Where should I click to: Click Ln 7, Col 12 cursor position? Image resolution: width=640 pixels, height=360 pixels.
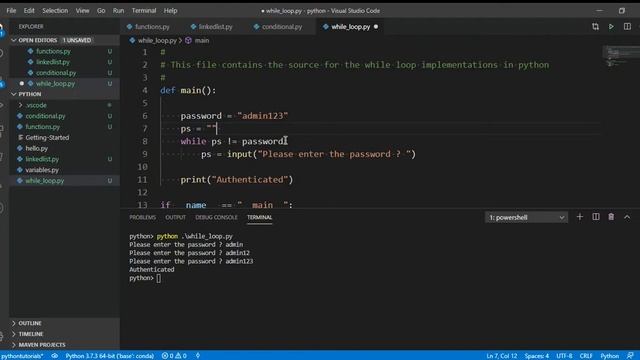[502, 356]
